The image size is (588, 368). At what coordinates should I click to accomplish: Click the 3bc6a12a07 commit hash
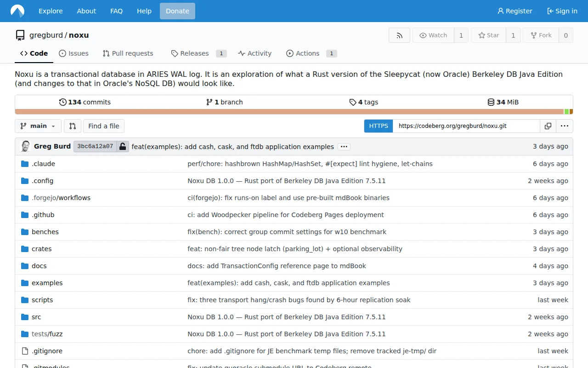tap(95, 147)
